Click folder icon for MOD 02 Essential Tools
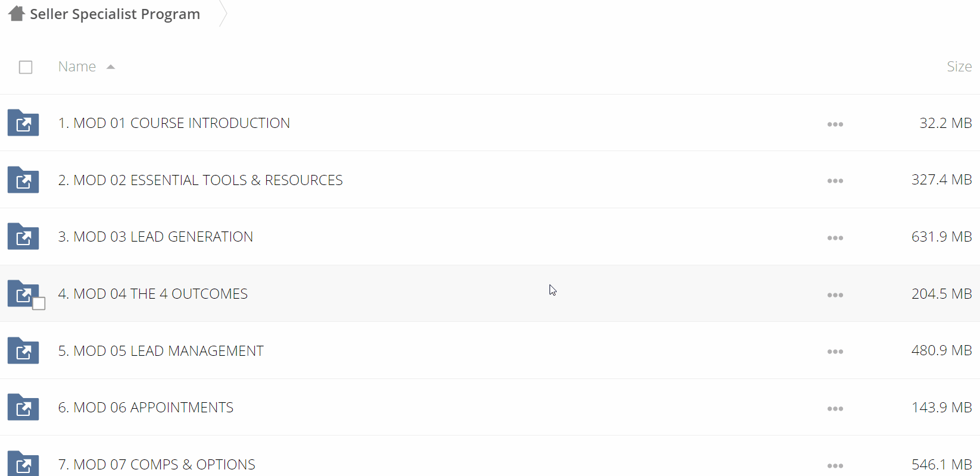 (23, 180)
